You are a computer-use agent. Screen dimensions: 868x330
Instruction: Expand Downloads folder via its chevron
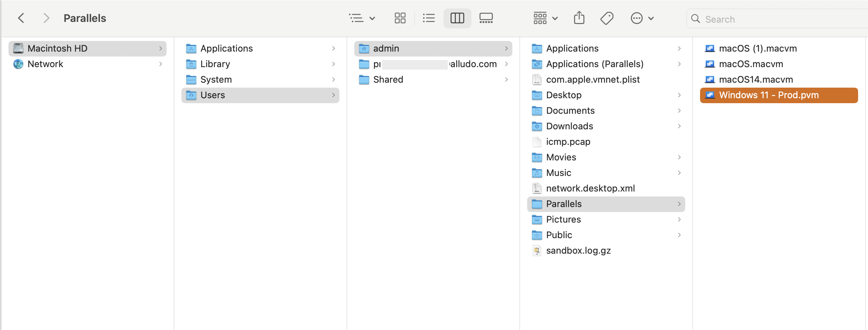tap(679, 126)
